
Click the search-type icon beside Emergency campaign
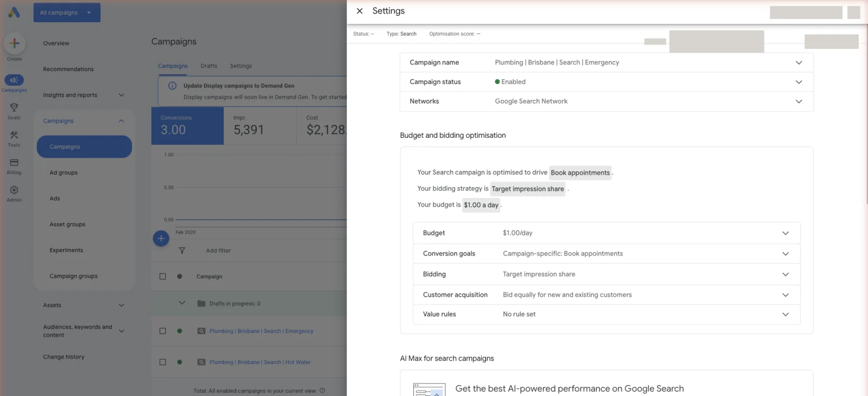[201, 331]
